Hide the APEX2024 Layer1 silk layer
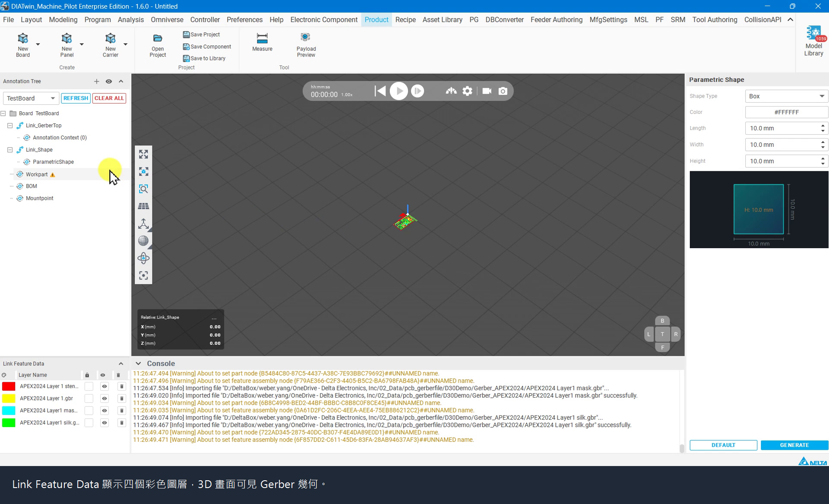The width and height of the screenshot is (829, 504). (104, 422)
